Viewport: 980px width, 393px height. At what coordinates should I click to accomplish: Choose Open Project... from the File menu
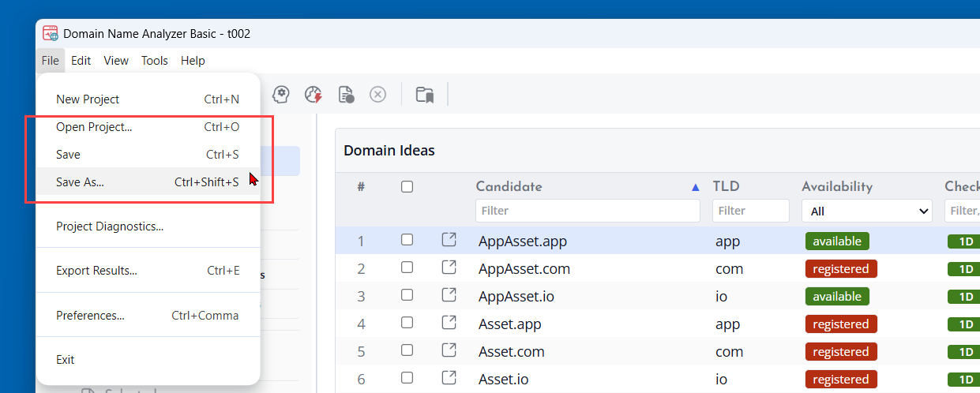click(148, 127)
